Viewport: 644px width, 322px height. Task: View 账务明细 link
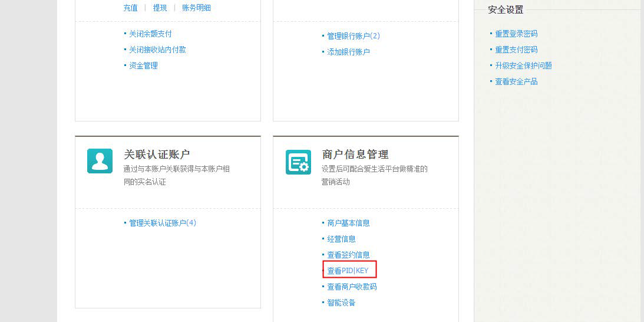tap(196, 8)
